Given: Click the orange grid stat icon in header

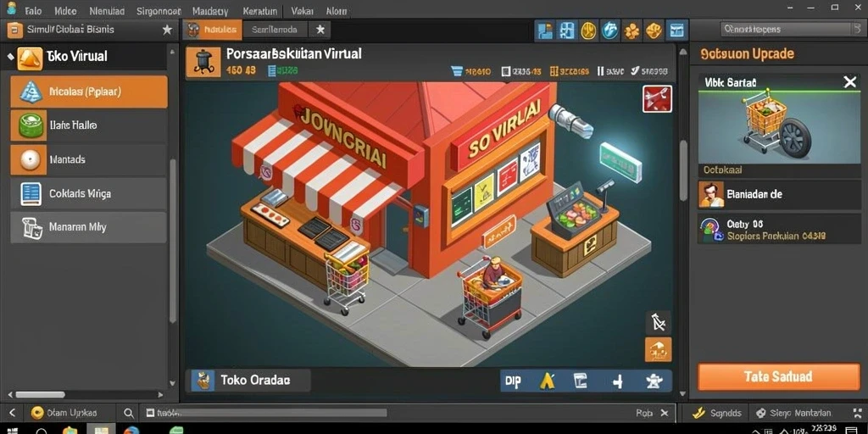Looking at the screenshot, I should pos(554,71).
